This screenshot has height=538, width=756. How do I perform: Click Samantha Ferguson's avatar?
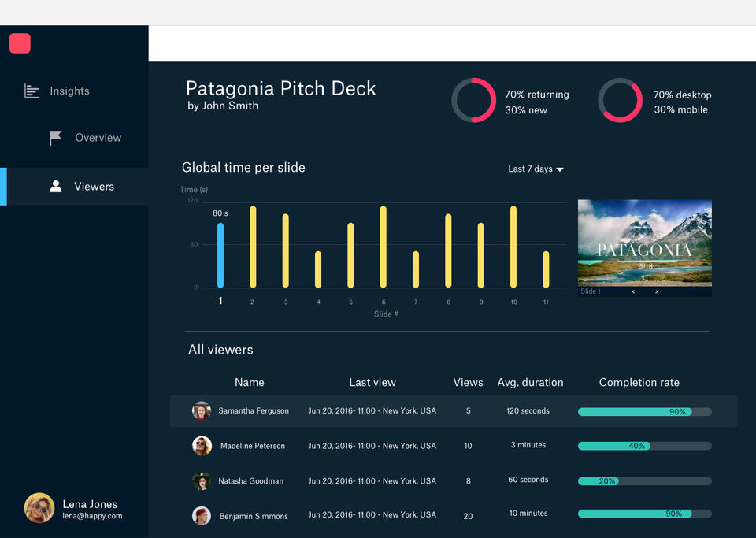click(x=202, y=410)
